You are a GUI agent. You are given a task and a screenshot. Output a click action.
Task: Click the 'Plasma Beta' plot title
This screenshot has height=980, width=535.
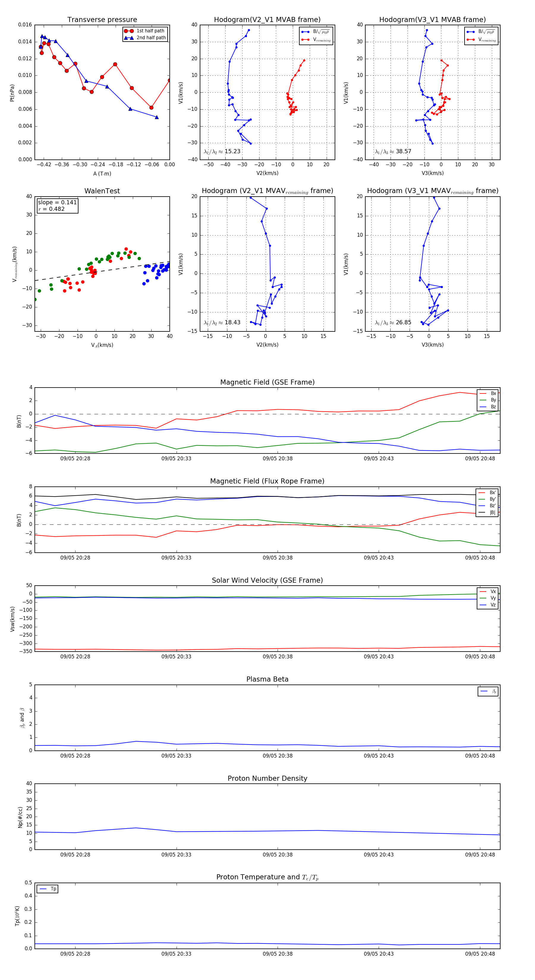(x=267, y=679)
